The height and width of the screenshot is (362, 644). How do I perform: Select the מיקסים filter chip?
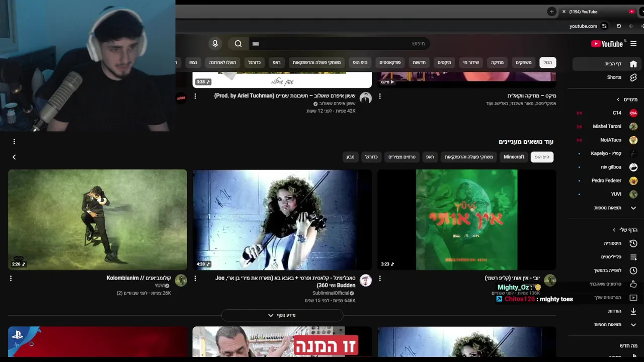coord(444,62)
